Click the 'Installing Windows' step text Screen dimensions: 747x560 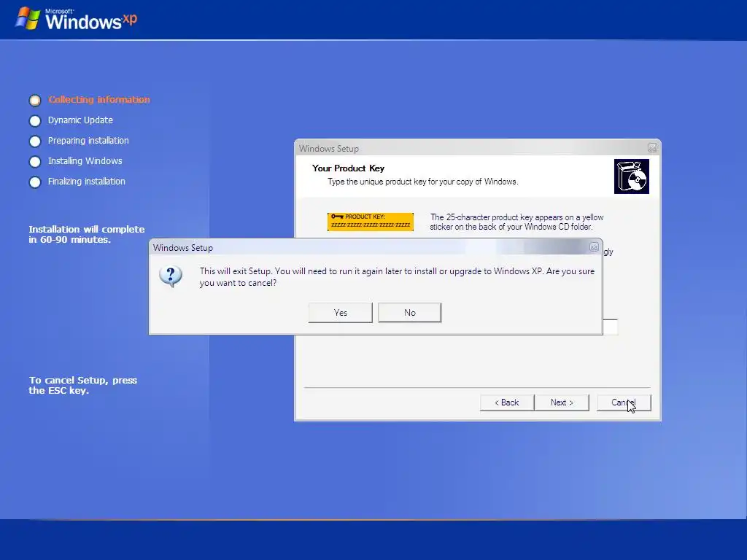85,161
